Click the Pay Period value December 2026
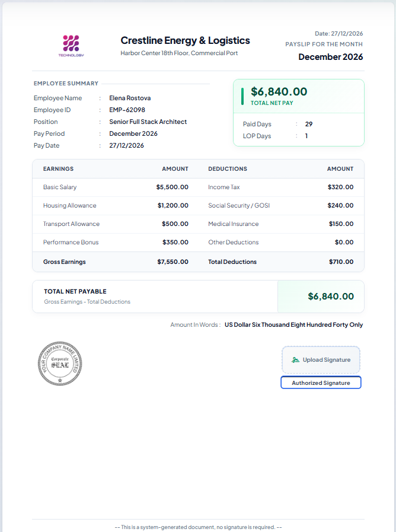Viewport: 396px width, 532px height. point(133,133)
